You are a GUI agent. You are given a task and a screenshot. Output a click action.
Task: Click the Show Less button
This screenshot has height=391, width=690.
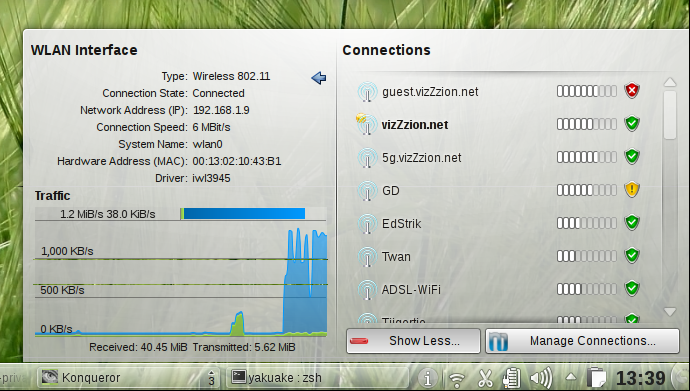pos(413,341)
